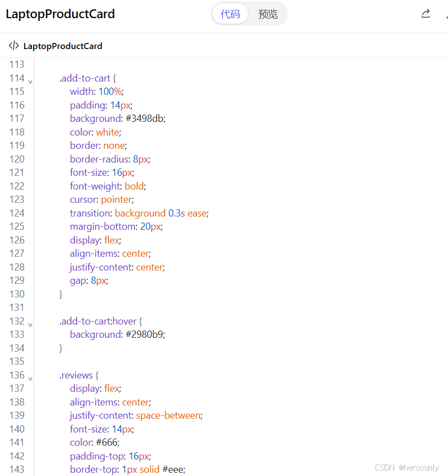
Task: Click the 'justify-content: center;' line
Action: pyautogui.click(x=117, y=267)
